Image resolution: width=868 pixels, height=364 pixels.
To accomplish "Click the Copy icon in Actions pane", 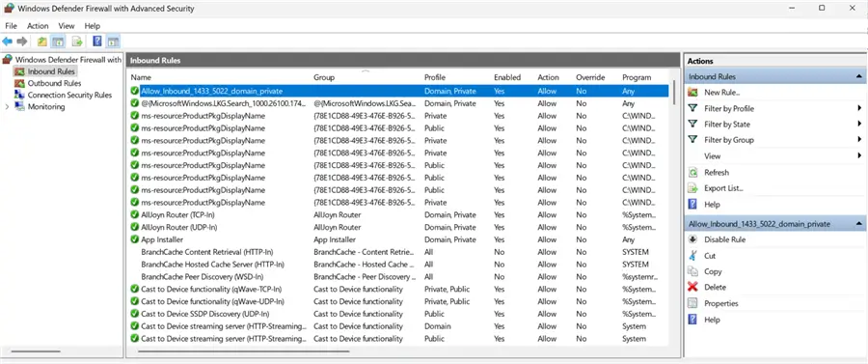I will pos(692,271).
